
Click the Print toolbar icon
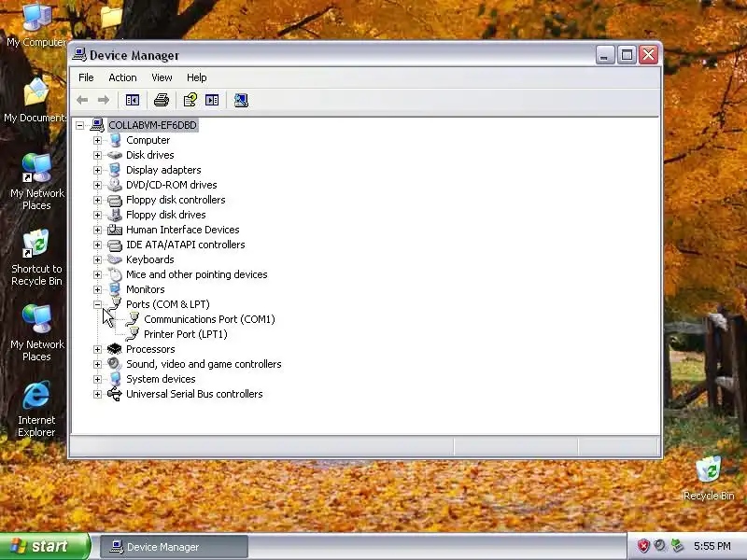coord(162,100)
